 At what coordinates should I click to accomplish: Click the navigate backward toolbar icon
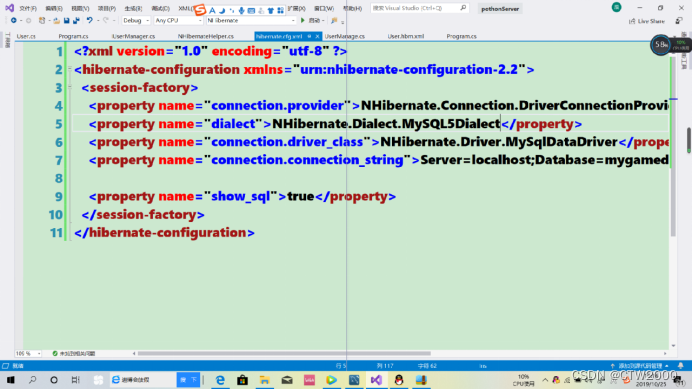14,20
